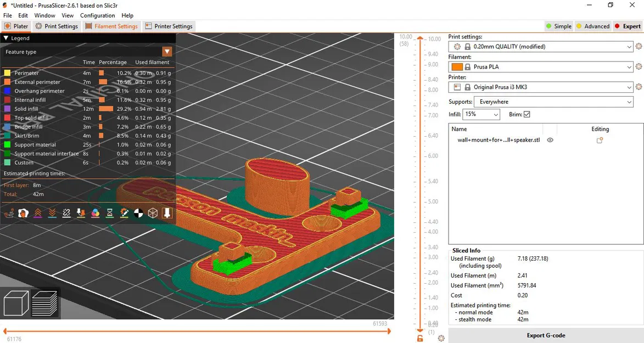This screenshot has height=343, width=644.
Task: Click the Cost value 0.20
Action: [523, 295]
